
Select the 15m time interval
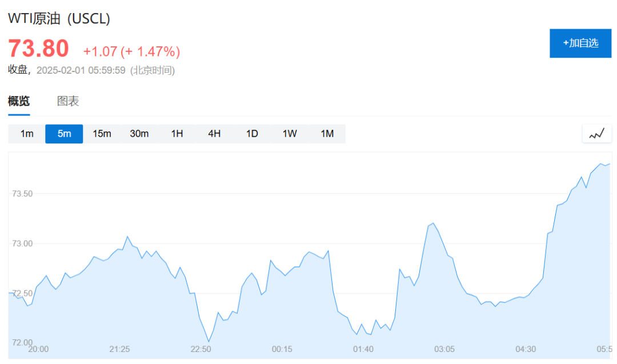click(x=102, y=134)
